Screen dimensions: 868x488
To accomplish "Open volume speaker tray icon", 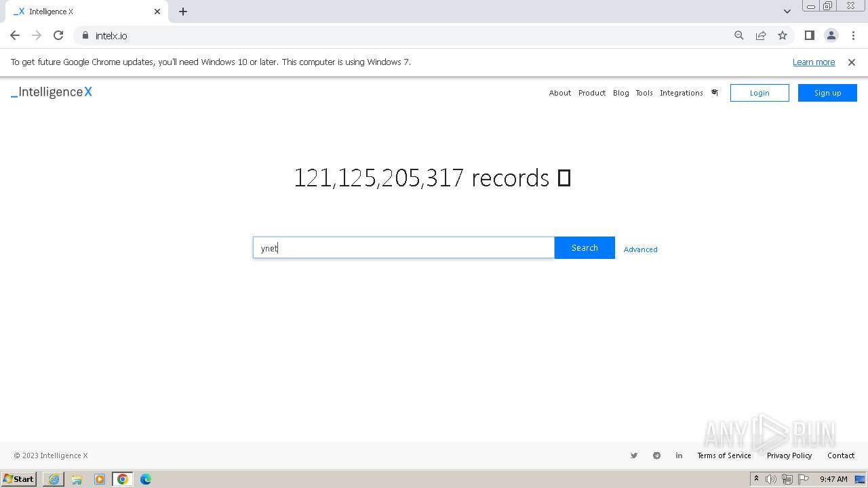I will point(771,479).
